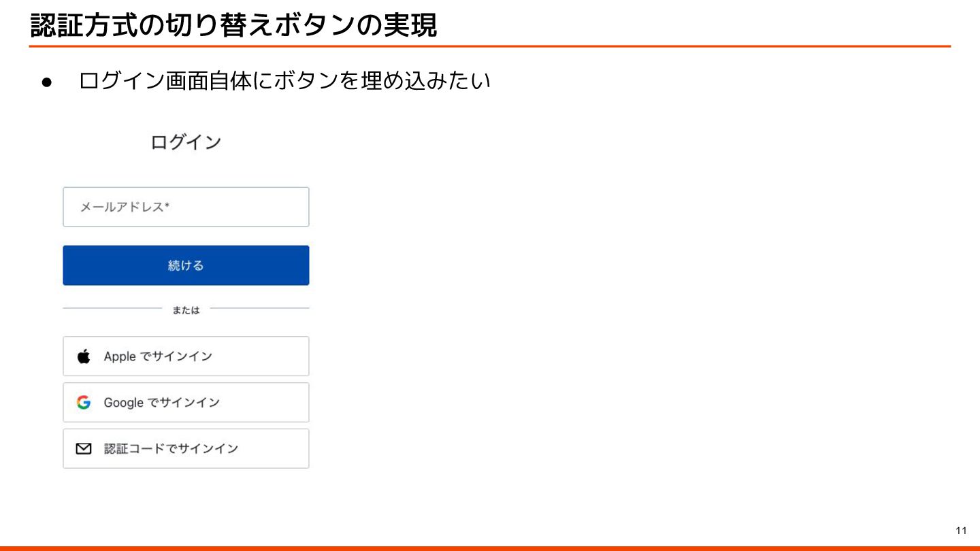Select the slide title 認証方式の切り替えボタンの実現

pos(233,26)
